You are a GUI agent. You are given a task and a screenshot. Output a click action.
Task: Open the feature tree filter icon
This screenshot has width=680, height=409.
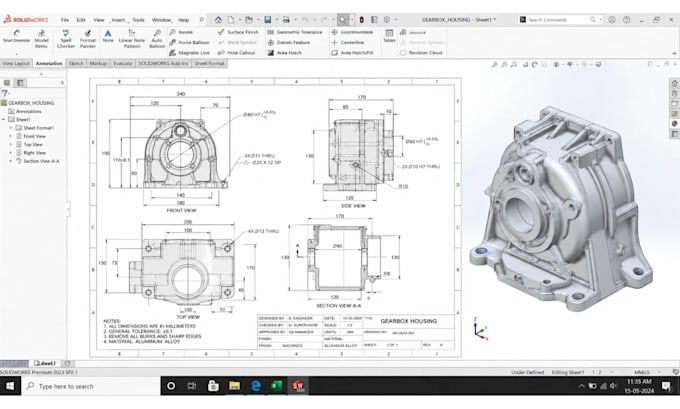(x=5, y=93)
